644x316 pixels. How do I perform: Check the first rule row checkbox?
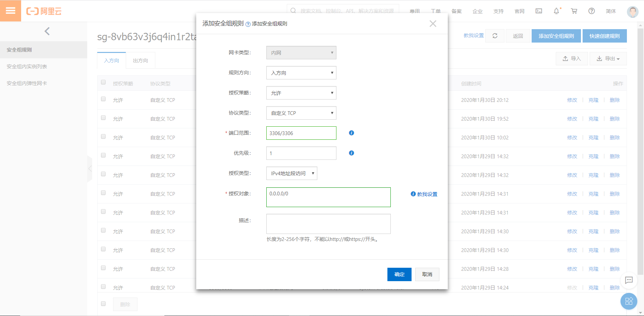(103, 99)
